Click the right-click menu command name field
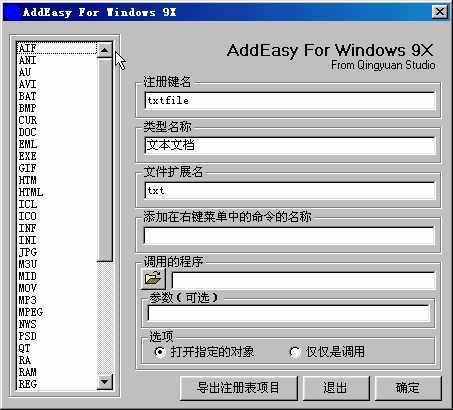 point(289,236)
